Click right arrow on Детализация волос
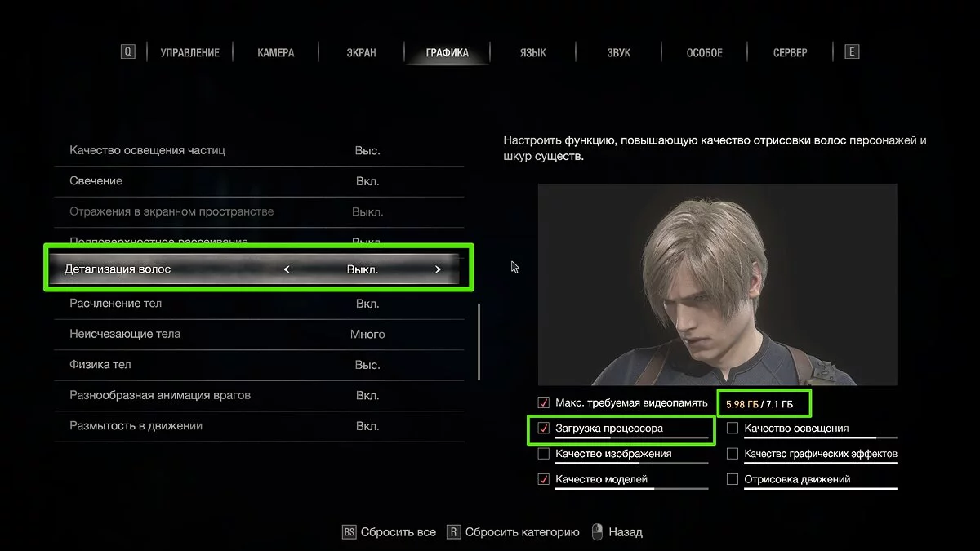Screen dimensions: 980x551 tap(438, 269)
